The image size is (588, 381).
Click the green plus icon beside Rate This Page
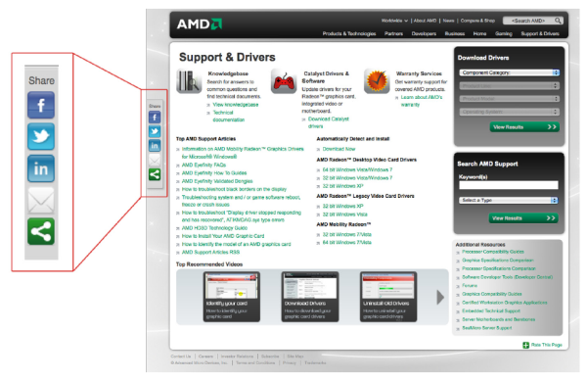point(525,345)
